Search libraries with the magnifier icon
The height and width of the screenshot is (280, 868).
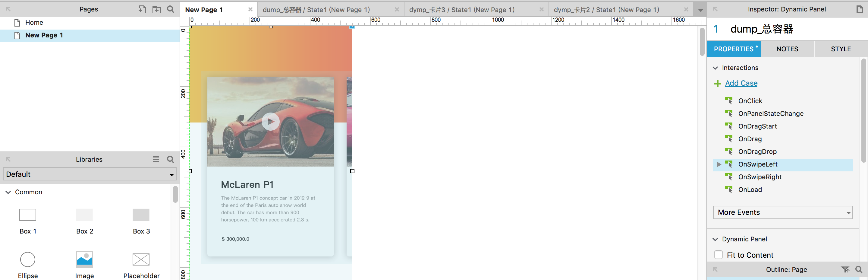pos(171,159)
